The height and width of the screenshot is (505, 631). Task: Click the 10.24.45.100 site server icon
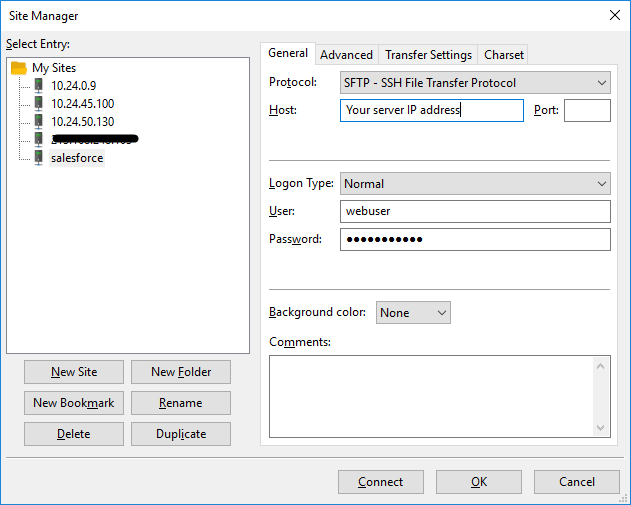coord(39,104)
